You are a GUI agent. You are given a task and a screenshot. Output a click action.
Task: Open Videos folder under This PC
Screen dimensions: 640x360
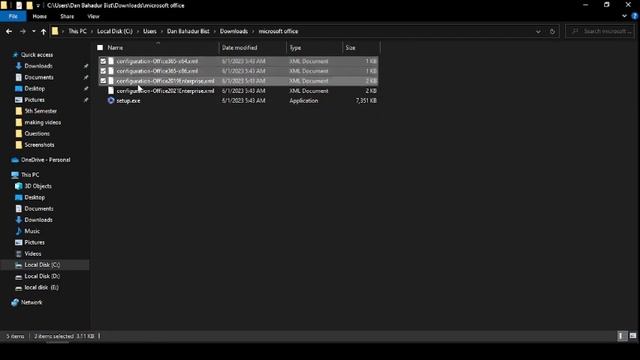pyautogui.click(x=33, y=254)
